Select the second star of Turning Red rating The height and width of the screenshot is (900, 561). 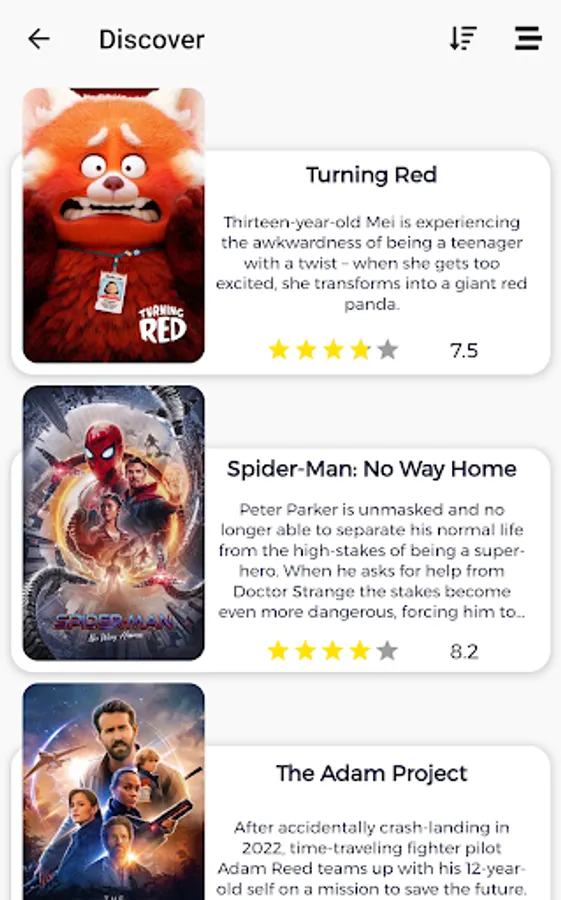point(306,349)
